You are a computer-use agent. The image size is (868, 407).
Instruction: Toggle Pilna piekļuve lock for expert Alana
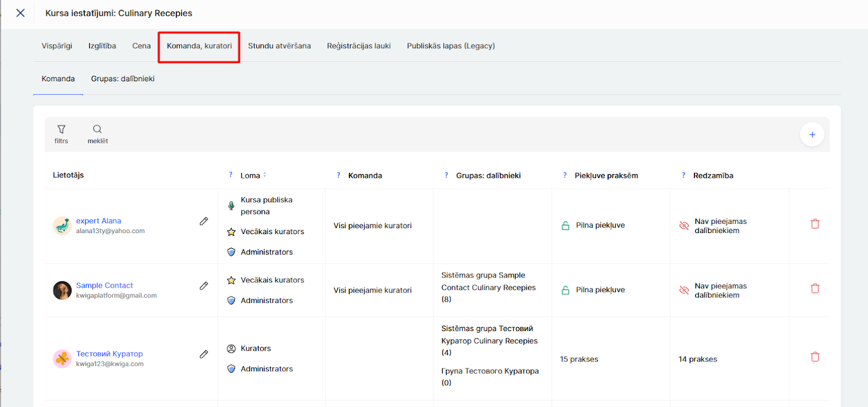tap(565, 225)
